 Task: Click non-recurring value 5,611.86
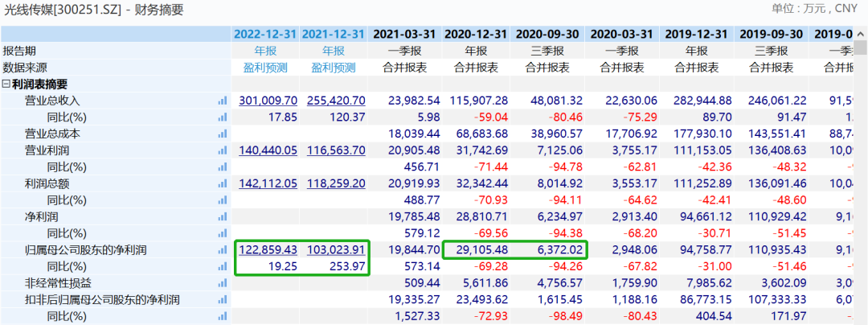485,283
